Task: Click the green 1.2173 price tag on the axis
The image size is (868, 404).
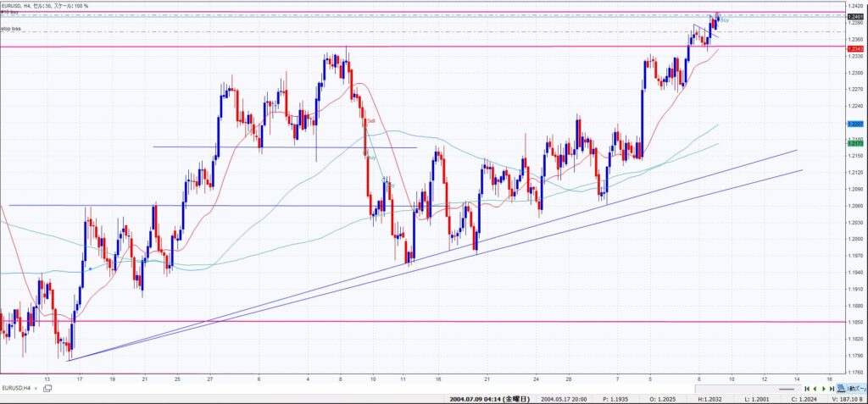Action: tap(854, 143)
